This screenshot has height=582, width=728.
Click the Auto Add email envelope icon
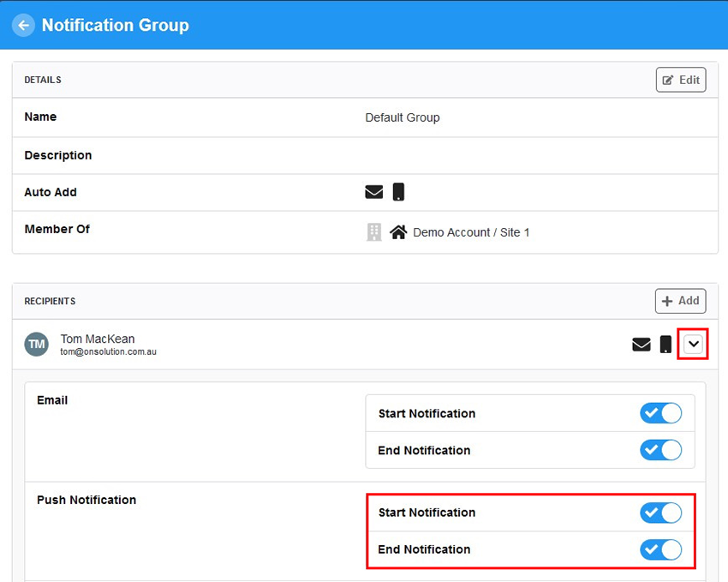click(374, 192)
